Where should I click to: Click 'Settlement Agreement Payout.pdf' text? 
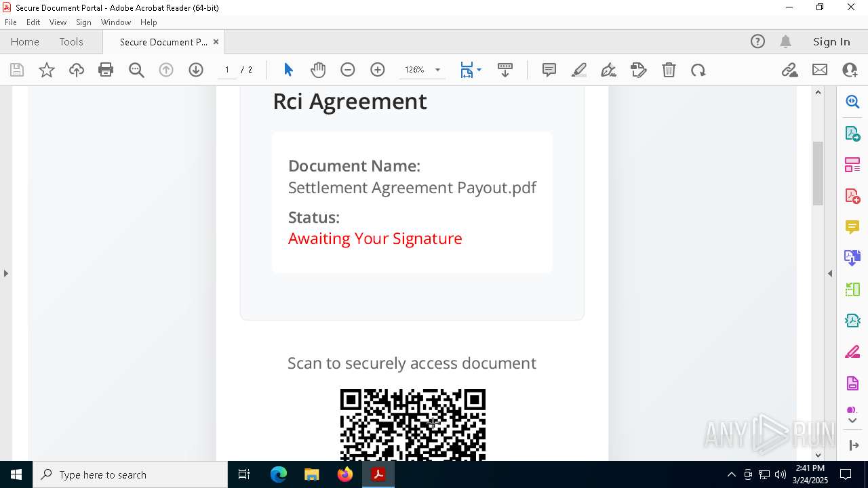412,188
